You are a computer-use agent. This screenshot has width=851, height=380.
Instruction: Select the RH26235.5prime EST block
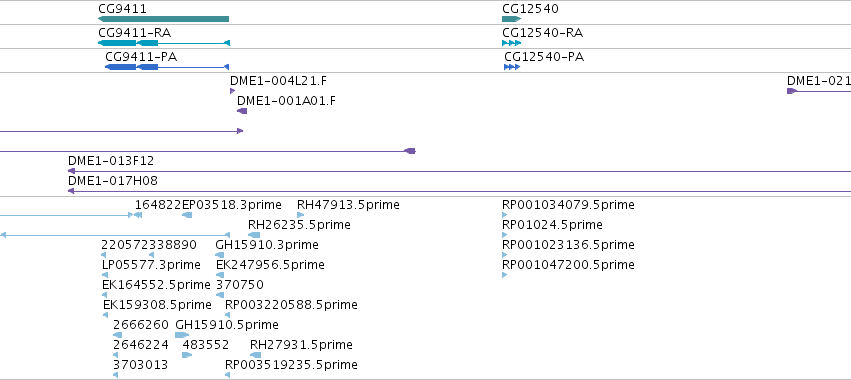(254, 235)
